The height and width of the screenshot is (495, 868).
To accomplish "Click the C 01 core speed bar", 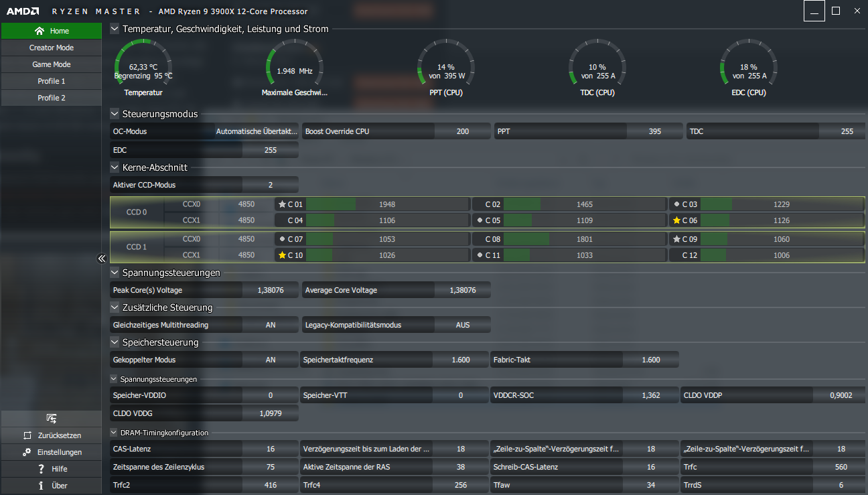I will tap(386, 204).
